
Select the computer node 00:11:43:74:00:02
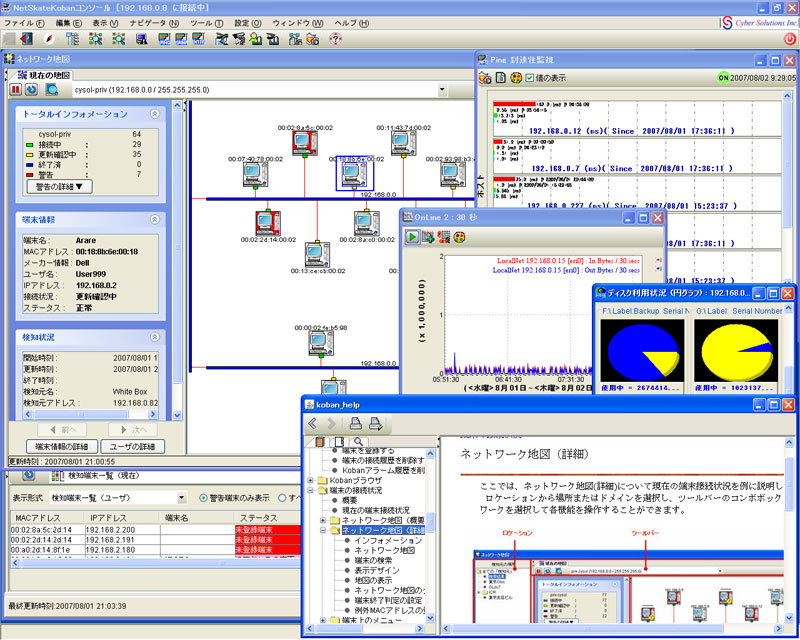(x=404, y=143)
